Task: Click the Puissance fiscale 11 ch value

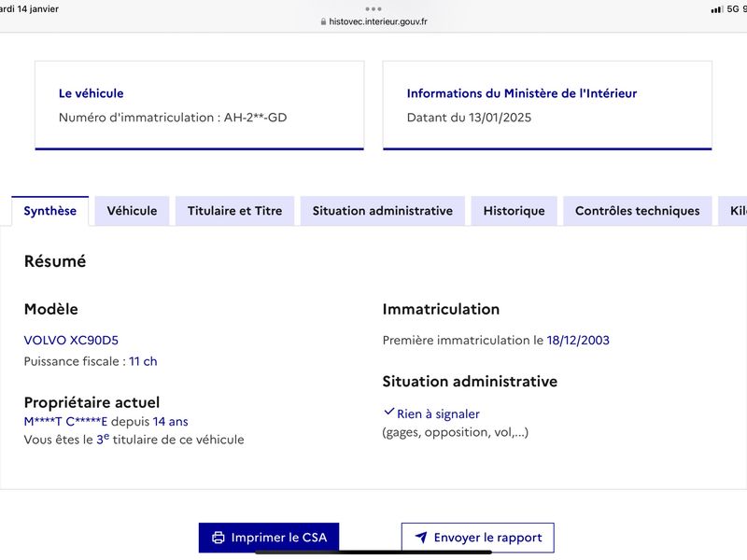Action: coord(143,361)
